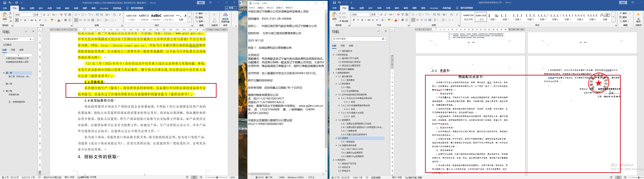The width and height of the screenshot is (644, 179).
Task: Clear the search text in left navigation pane
Action: tap(31, 39)
